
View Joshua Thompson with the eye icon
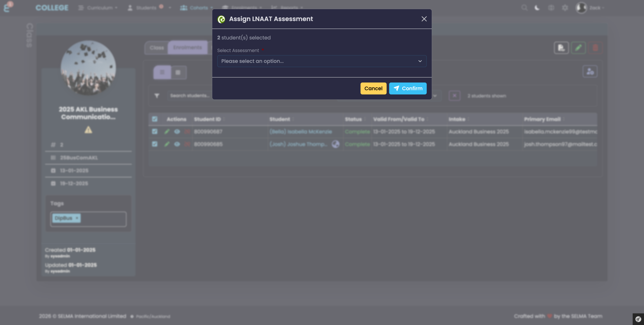177,144
